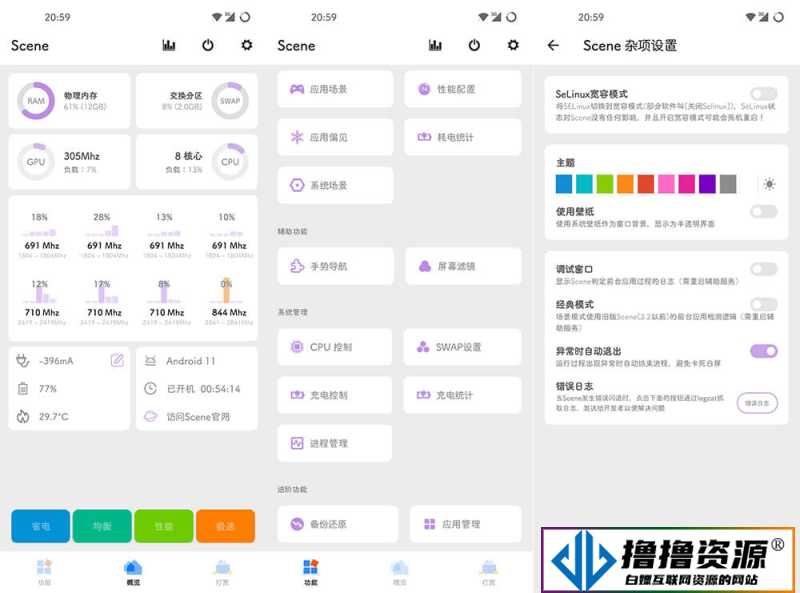Tap the bar chart icon on the functions screen
The image size is (800, 593).
(435, 45)
